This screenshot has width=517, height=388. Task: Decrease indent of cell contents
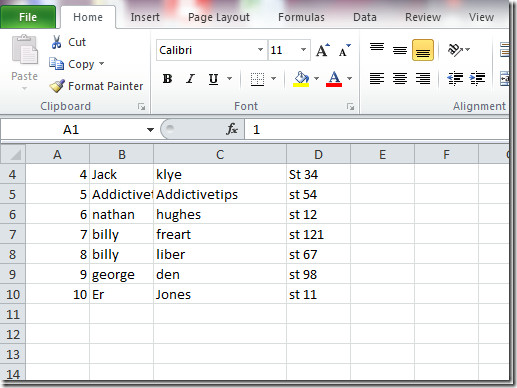[x=455, y=79]
